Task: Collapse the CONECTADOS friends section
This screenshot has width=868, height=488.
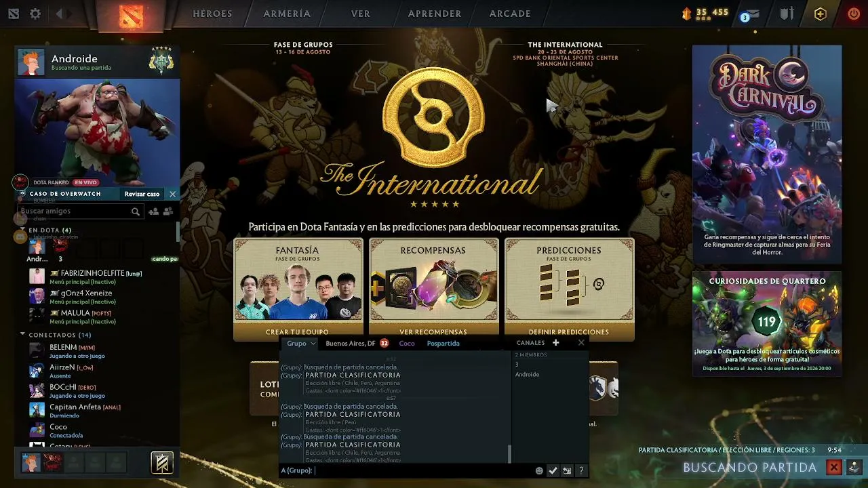Action: (x=22, y=334)
